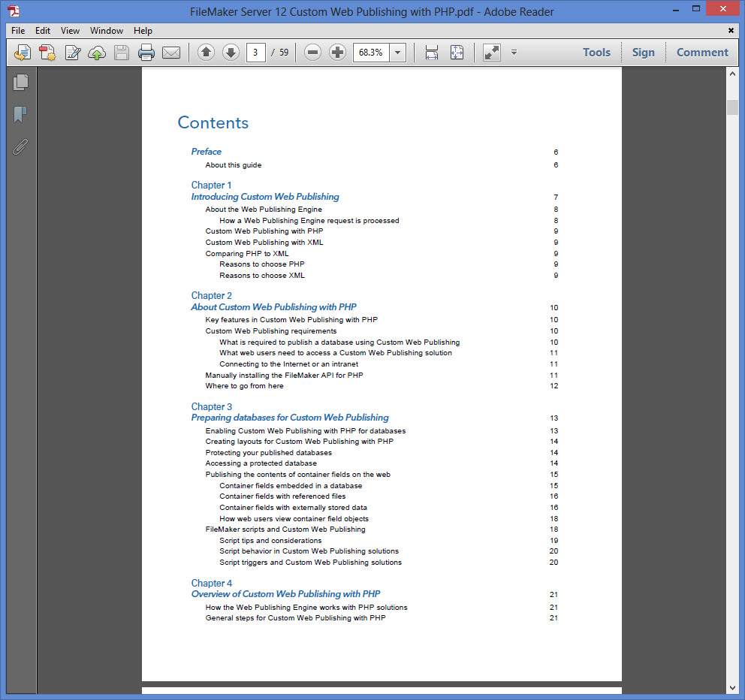Click 'Script triggers and Custom Web Publishing solutions'

pyautogui.click(x=310, y=563)
